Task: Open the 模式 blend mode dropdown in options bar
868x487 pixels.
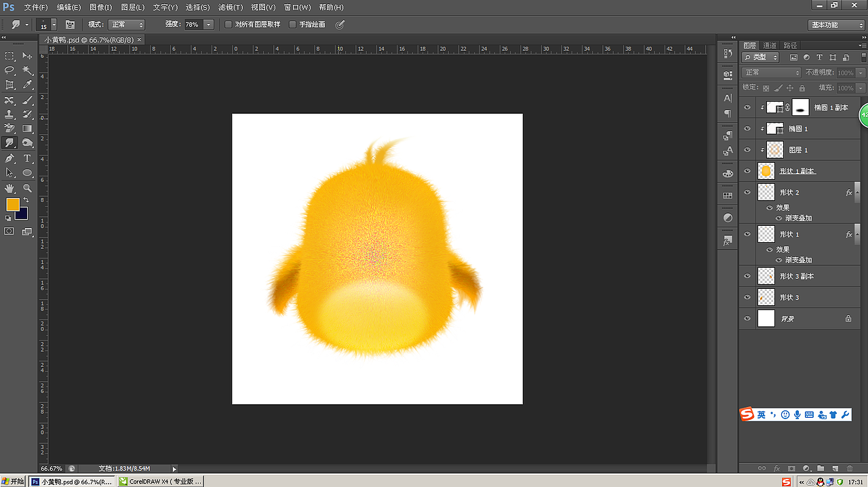Action: point(126,24)
